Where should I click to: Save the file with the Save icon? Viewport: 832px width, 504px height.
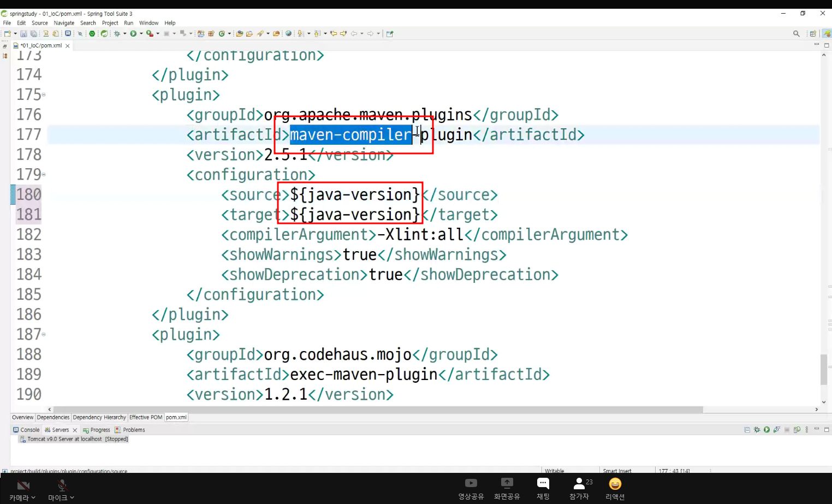(23, 33)
